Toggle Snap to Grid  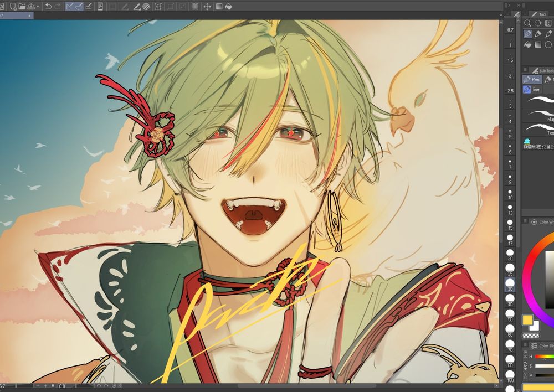[x=89, y=6]
